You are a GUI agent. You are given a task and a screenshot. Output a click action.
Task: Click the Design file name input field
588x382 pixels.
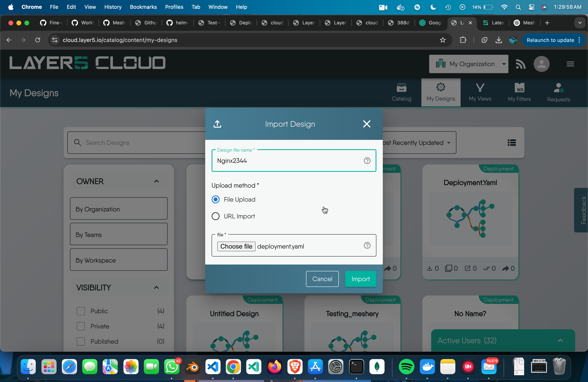coord(294,161)
